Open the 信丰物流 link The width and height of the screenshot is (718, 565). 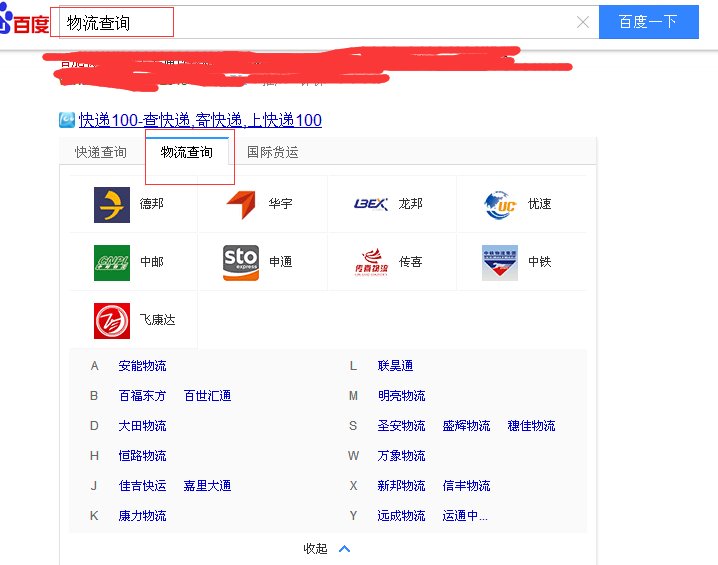[467, 486]
